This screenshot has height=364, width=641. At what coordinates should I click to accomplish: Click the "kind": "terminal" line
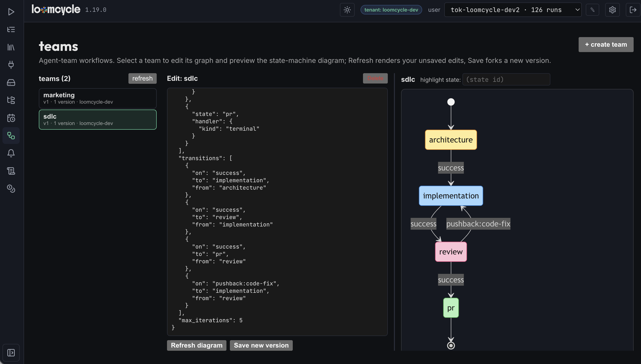click(229, 129)
